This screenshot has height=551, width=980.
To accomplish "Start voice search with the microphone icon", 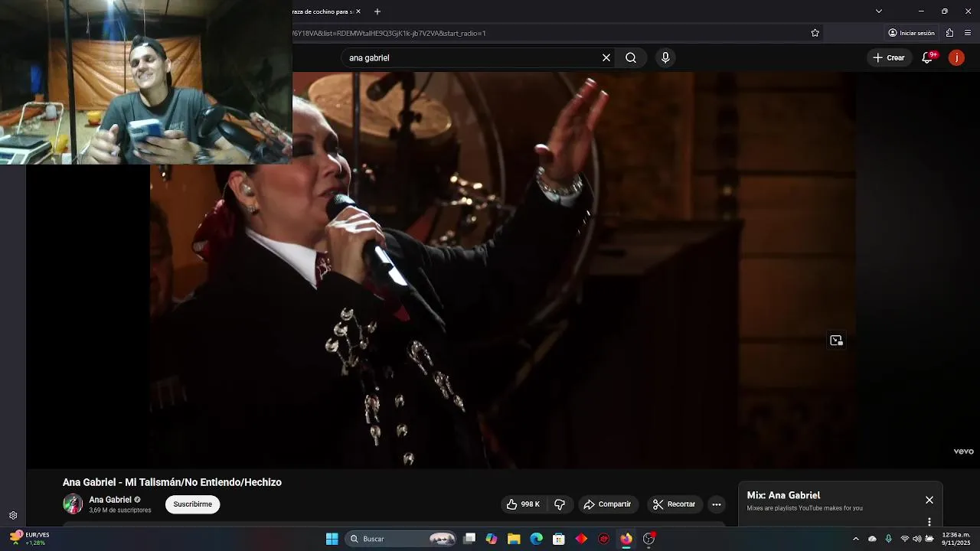I will [x=665, y=57].
